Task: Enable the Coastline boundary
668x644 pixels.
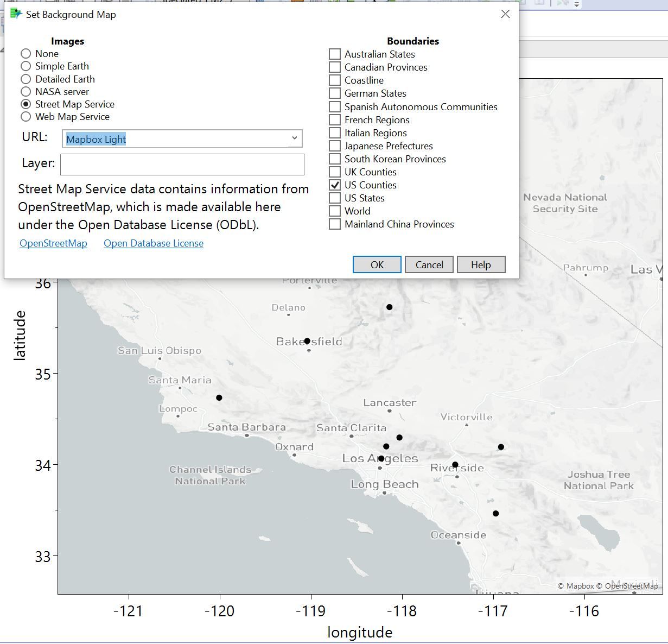Action: [x=334, y=80]
